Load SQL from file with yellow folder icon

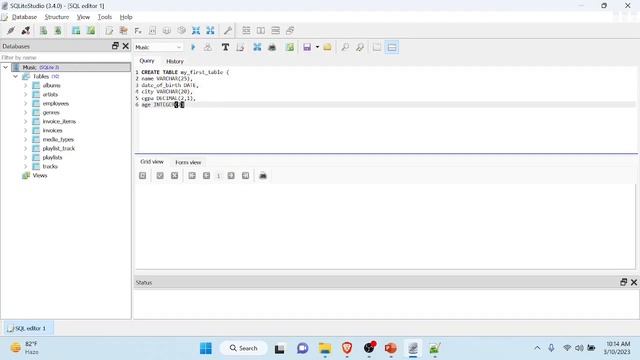click(x=327, y=47)
